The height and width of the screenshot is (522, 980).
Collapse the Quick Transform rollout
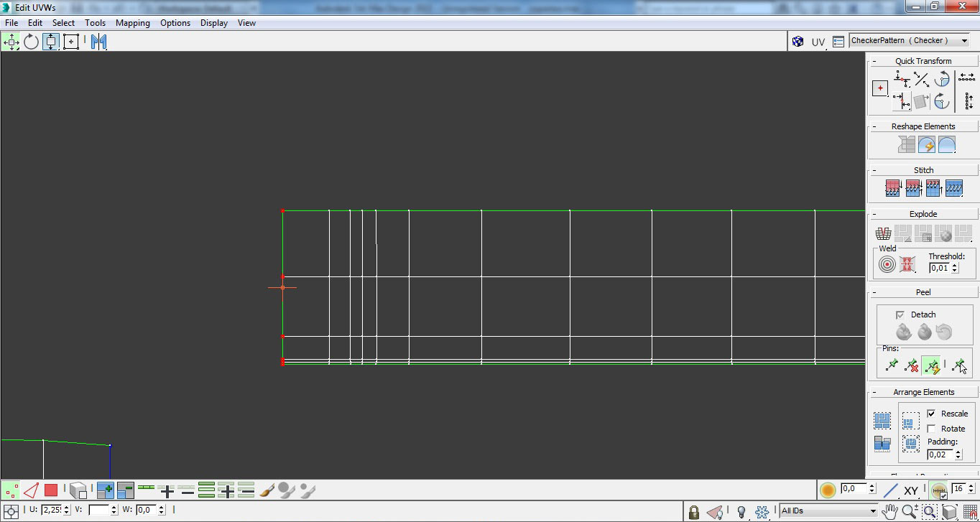[x=923, y=61]
